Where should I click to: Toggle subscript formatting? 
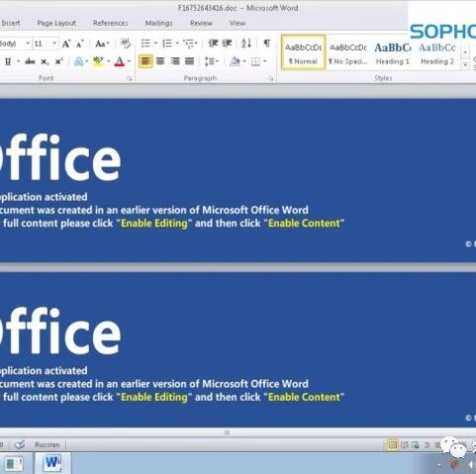pyautogui.click(x=45, y=61)
